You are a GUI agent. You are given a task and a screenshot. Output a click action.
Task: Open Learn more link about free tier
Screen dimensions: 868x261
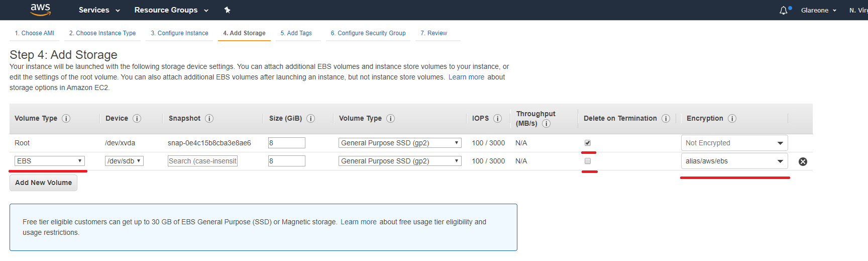(358, 222)
